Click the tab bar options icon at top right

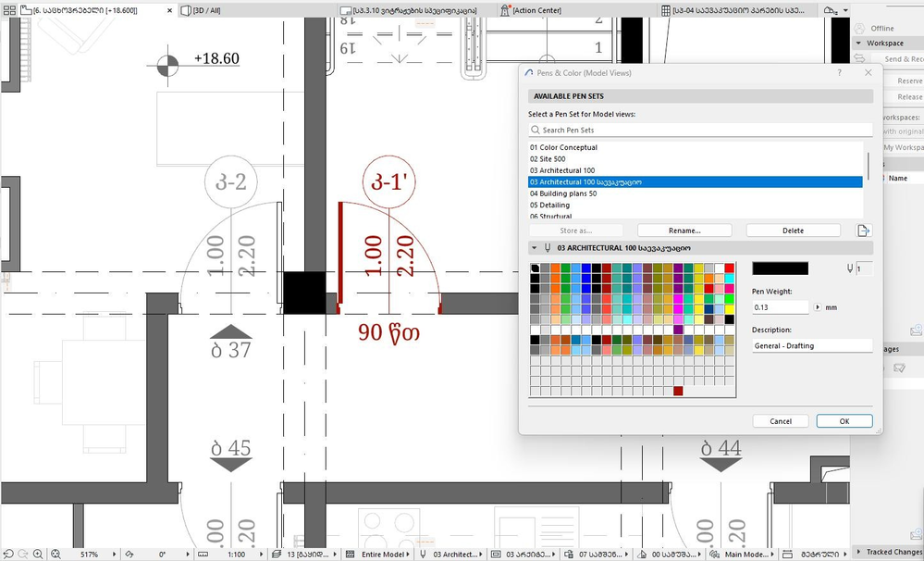(831, 10)
